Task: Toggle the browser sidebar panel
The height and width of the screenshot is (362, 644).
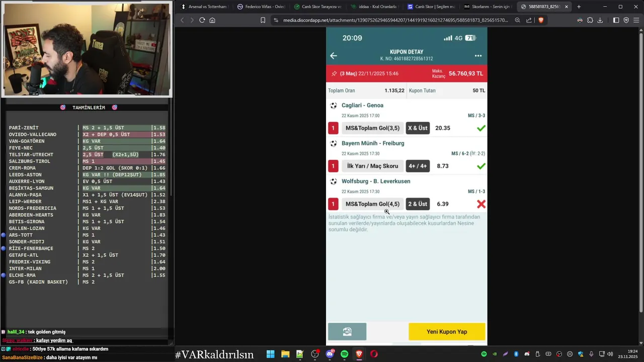Action: [616, 20]
